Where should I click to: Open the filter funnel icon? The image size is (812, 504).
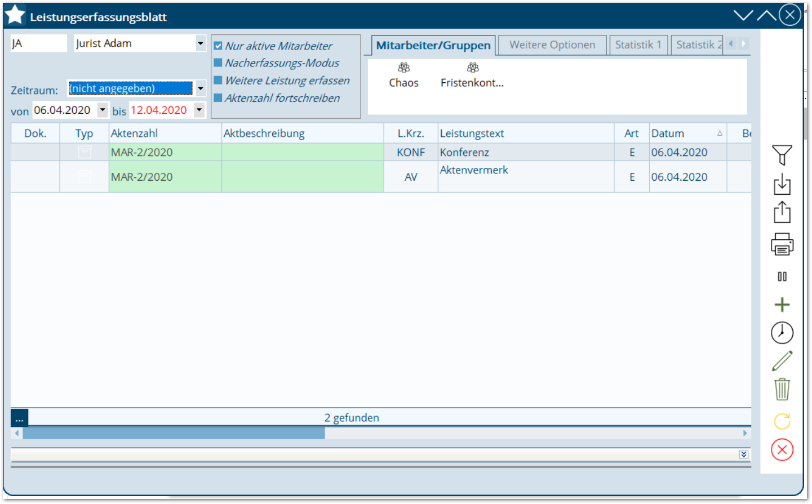[x=782, y=155]
